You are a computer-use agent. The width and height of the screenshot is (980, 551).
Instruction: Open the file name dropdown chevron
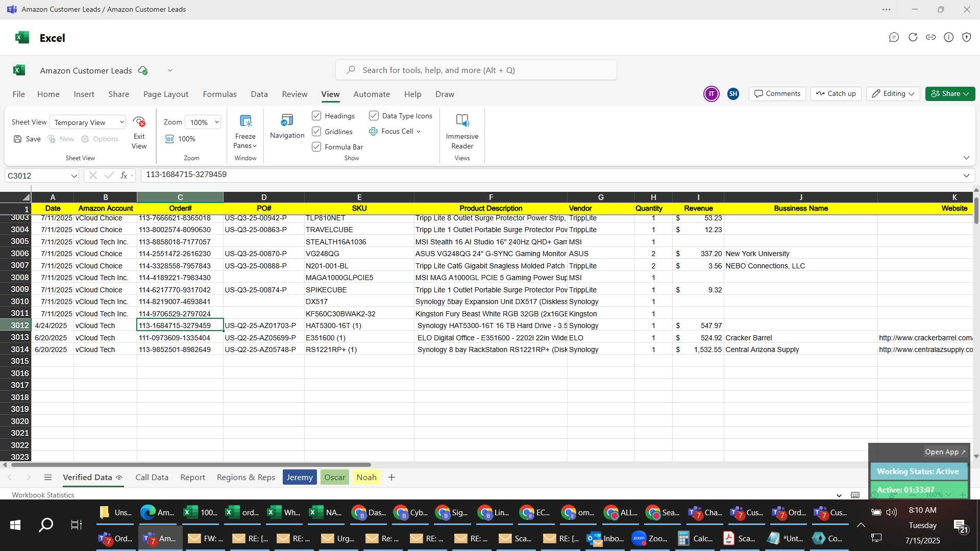[x=170, y=70]
